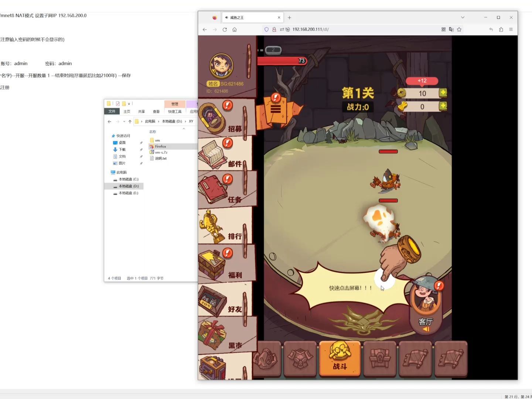Mute the 咸鱼之王 tab audio icon

point(226,17)
